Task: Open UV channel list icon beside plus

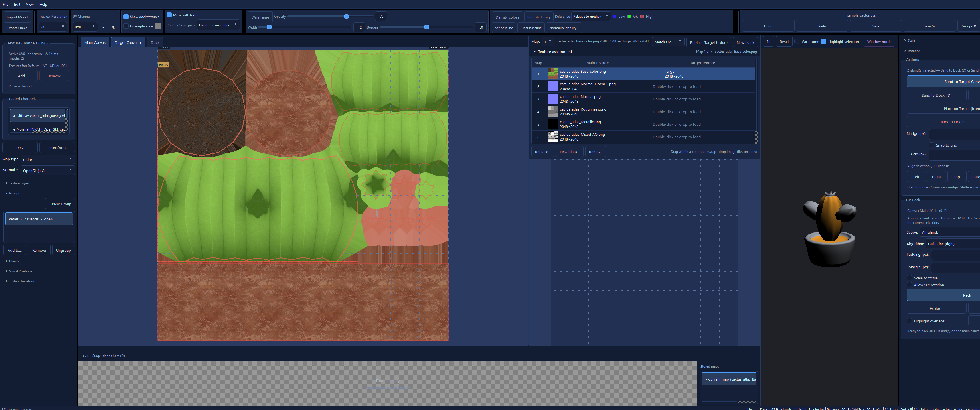Action: pos(113,27)
